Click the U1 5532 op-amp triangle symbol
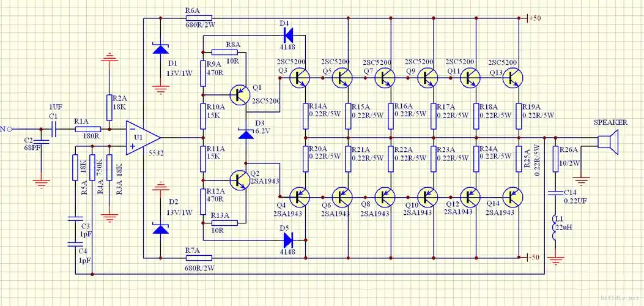The image size is (644, 306). pyautogui.click(x=142, y=137)
